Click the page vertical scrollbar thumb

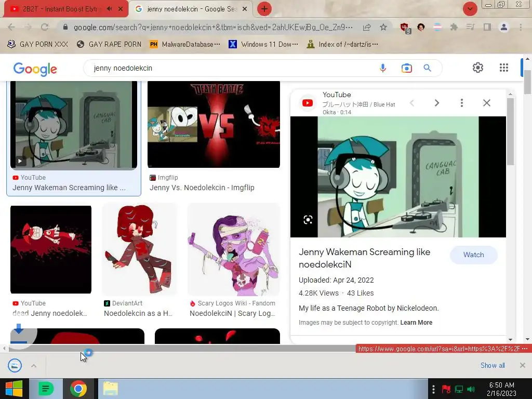pyautogui.click(x=527, y=82)
